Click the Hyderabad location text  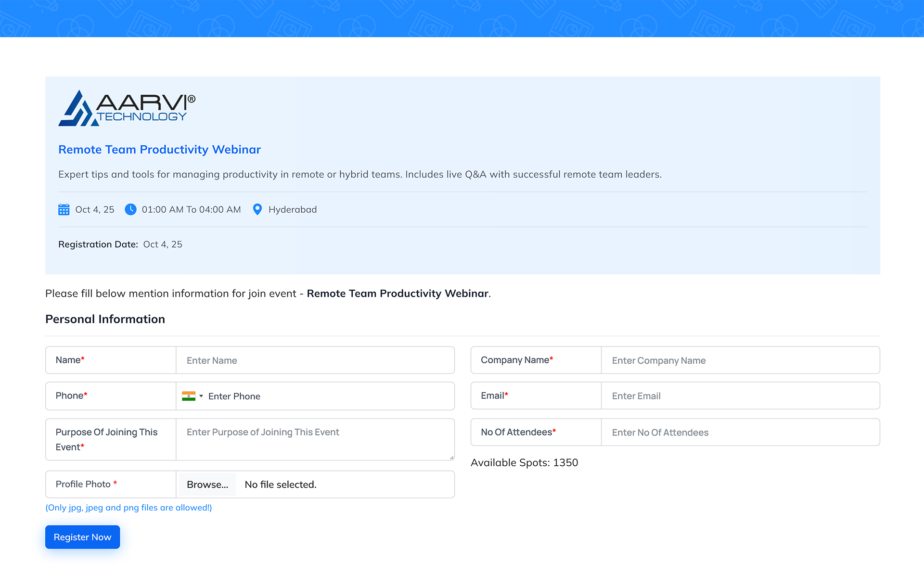(293, 210)
